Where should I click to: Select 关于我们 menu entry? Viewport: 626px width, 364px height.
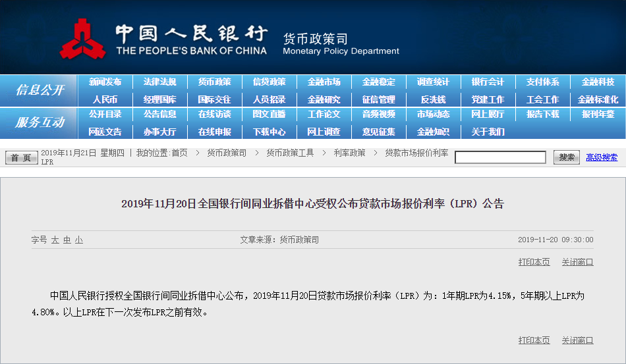488,132
